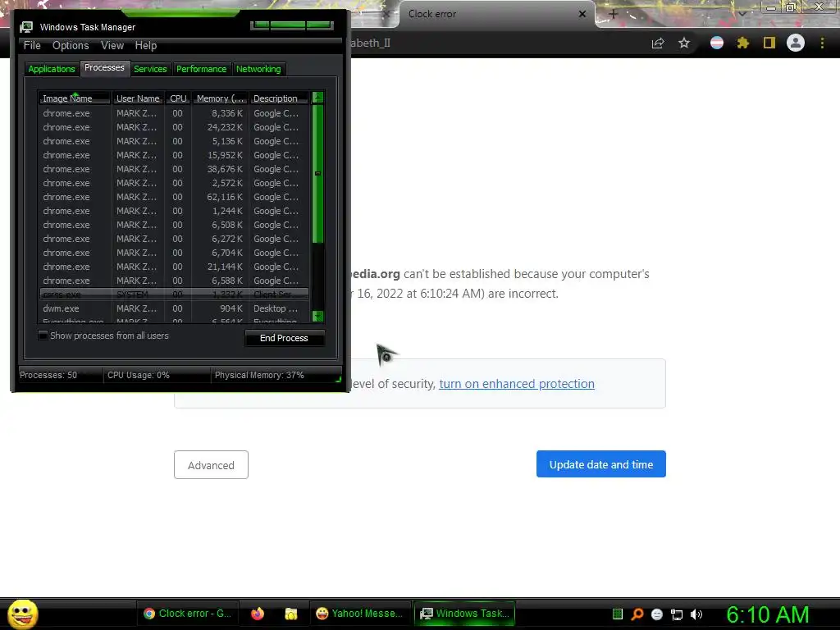The width and height of the screenshot is (840, 630).
Task: Switch to Clock error Chrome taskbar button
Action: (x=188, y=614)
